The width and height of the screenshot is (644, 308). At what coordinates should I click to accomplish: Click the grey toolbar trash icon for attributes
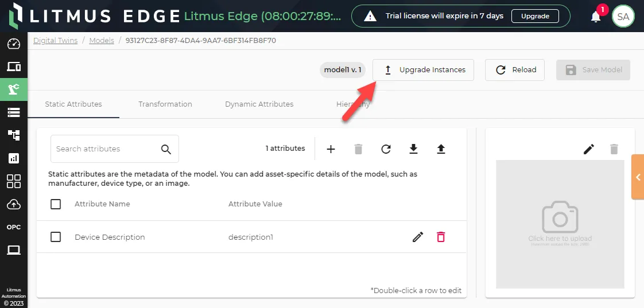coord(359,149)
